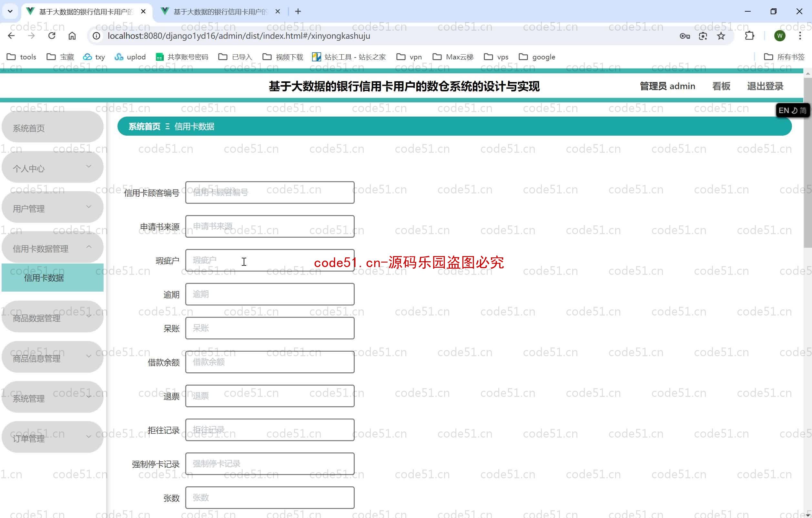This screenshot has width=812, height=518.
Task: Click 信用卡数据 in the breadcrumb
Action: pyautogui.click(x=194, y=127)
